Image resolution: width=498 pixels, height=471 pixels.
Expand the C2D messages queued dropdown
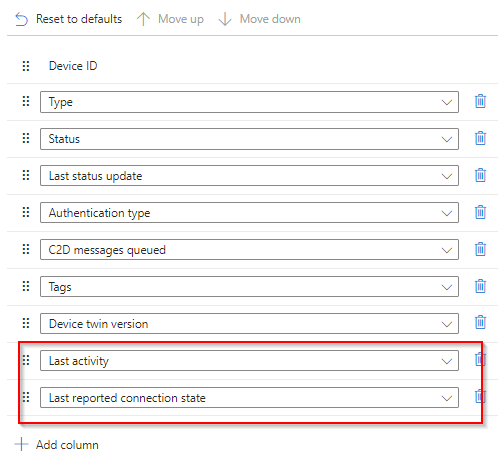249,250
